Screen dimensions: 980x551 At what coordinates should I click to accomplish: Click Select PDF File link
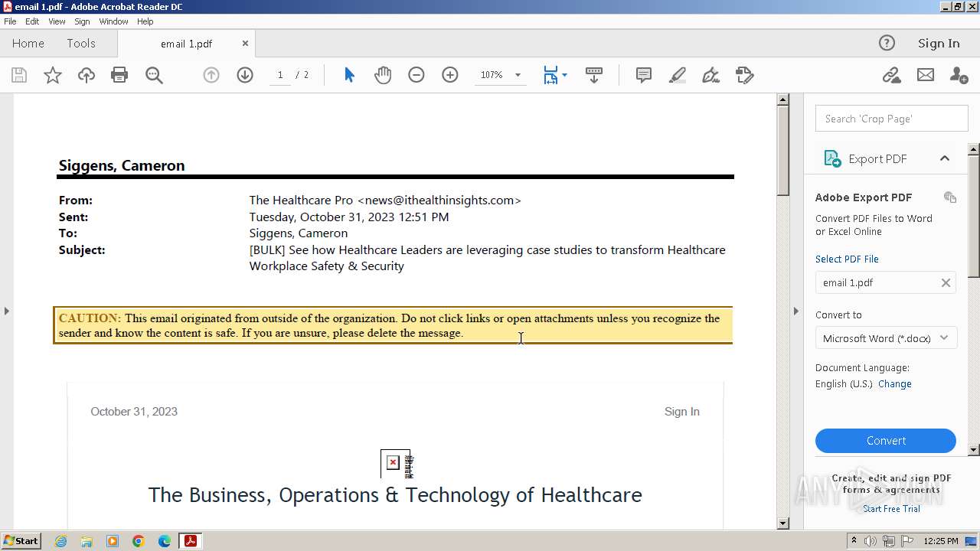tap(847, 259)
